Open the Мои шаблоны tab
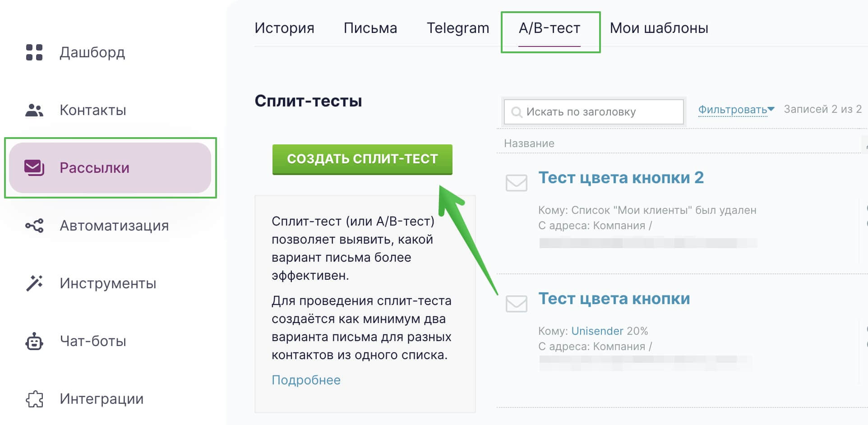The width and height of the screenshot is (868, 425). pos(659,28)
